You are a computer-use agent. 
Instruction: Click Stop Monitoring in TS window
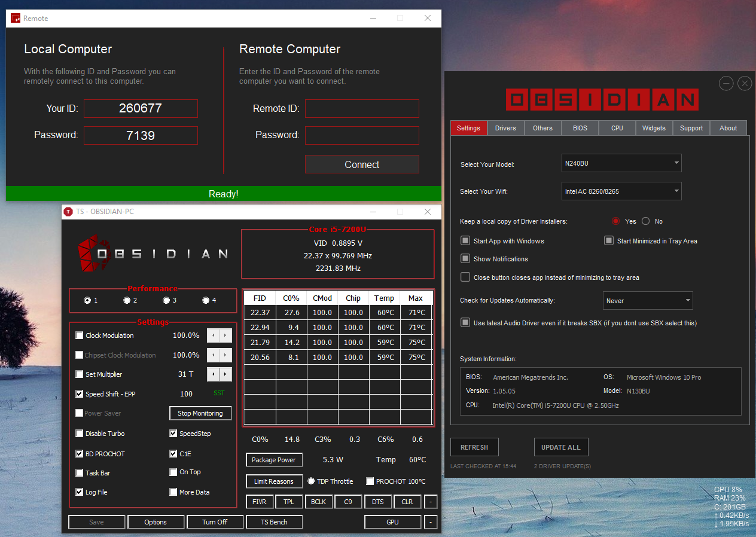(200, 413)
